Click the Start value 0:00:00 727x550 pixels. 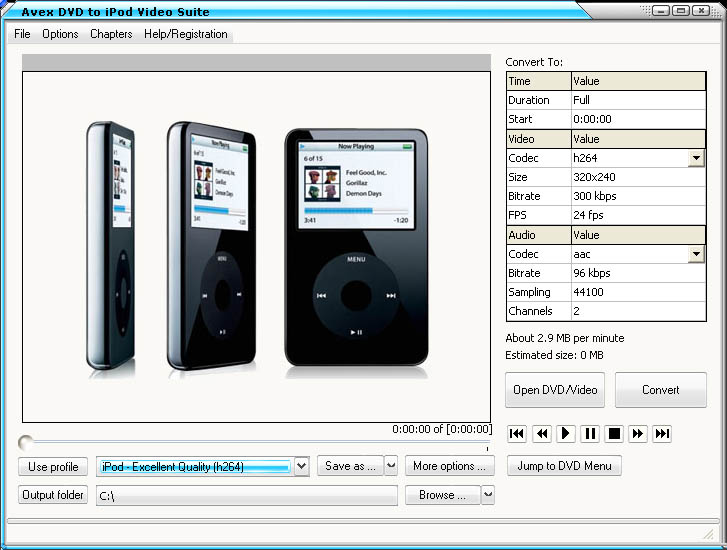pyautogui.click(x=638, y=119)
